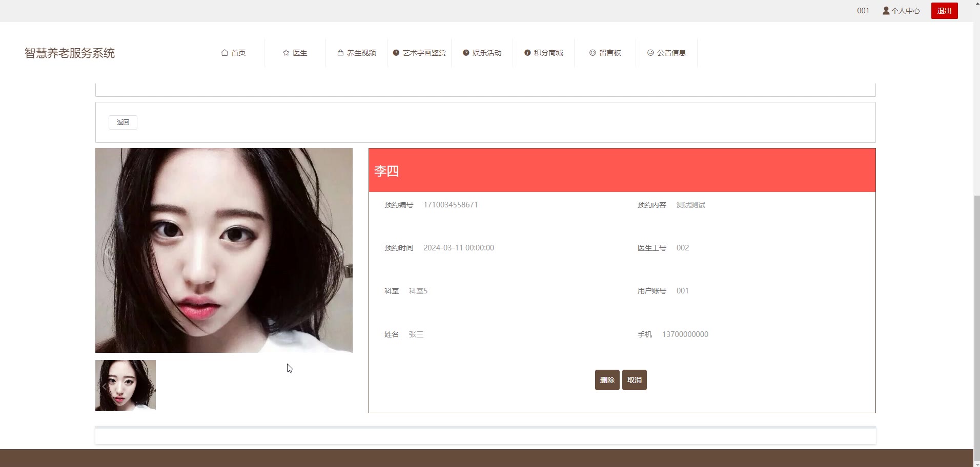Open the 艺术字画鉴赏 menu item
Viewport: 980px width, 467px height.
point(419,53)
